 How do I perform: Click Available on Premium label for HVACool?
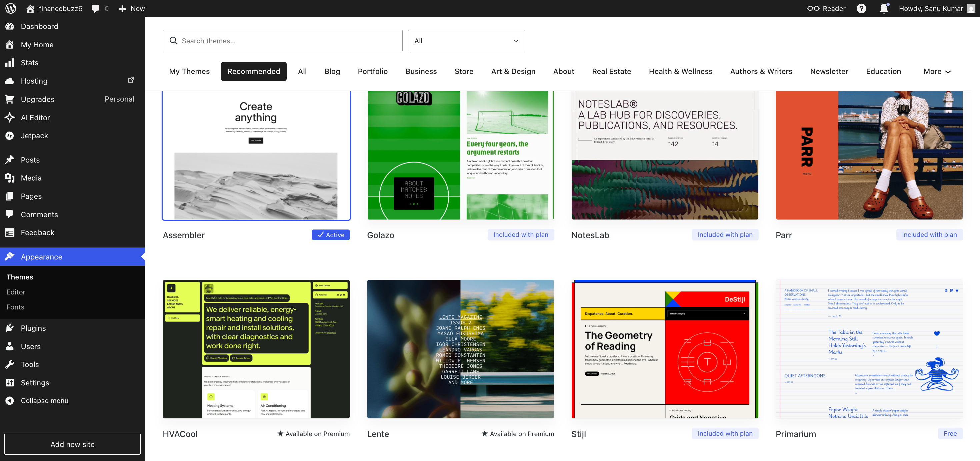point(313,434)
